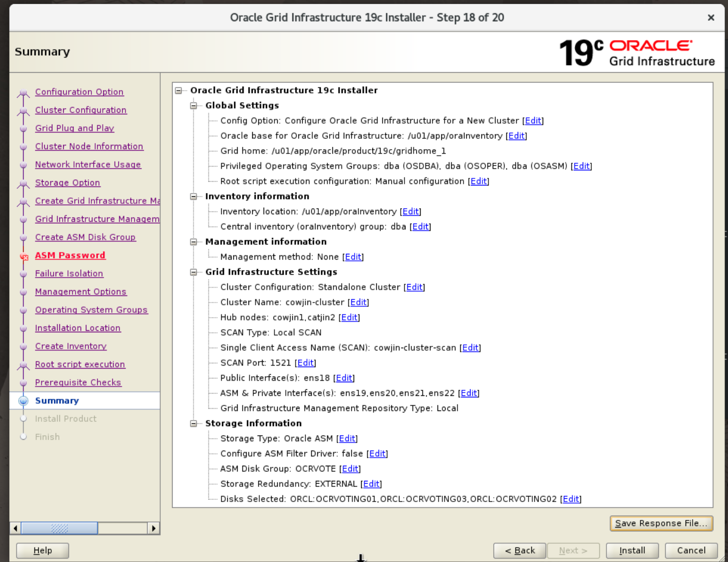Image resolution: width=728 pixels, height=562 pixels.
Task: Collapse the Global Settings section
Action: coord(193,105)
